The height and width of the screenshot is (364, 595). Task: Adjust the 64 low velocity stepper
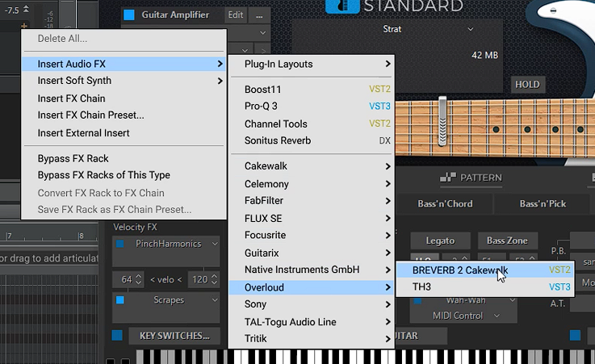coord(139,280)
